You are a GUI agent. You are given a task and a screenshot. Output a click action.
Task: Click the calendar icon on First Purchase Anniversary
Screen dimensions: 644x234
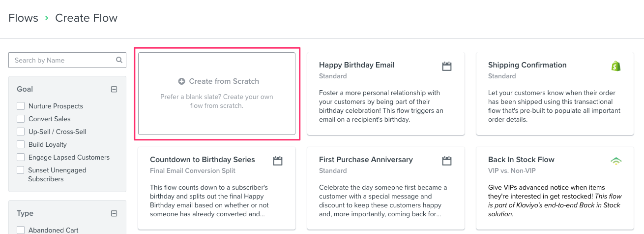[x=446, y=161]
